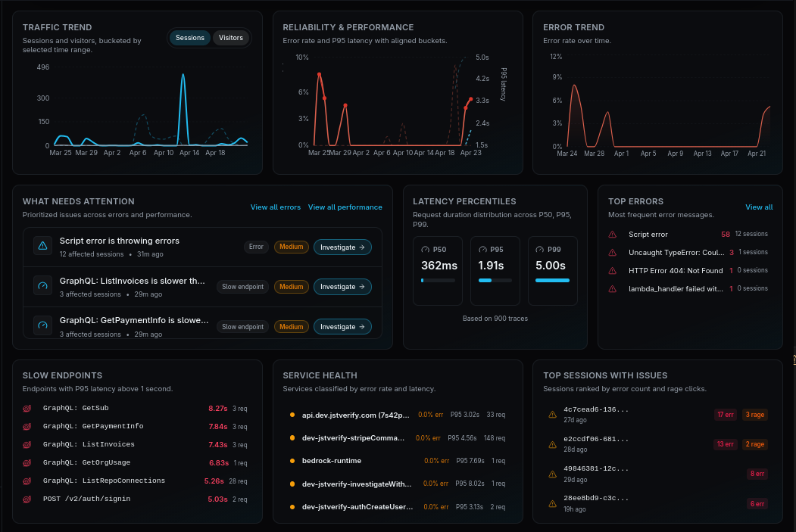The height and width of the screenshot is (532, 796).
Task: Click the 8.27s latency value for GetSub
Action: [218, 408]
